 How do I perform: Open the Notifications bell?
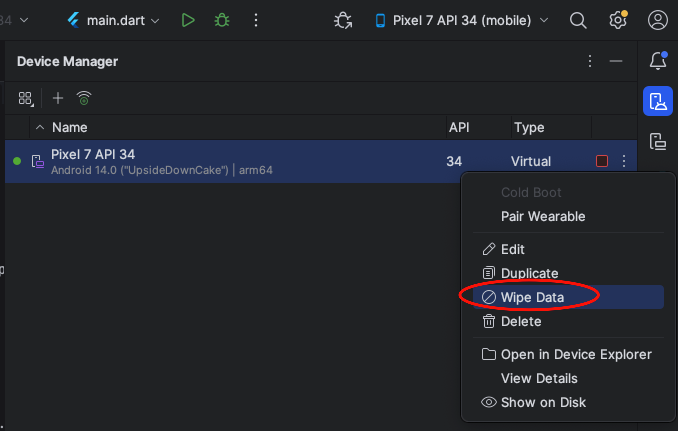pyautogui.click(x=657, y=61)
